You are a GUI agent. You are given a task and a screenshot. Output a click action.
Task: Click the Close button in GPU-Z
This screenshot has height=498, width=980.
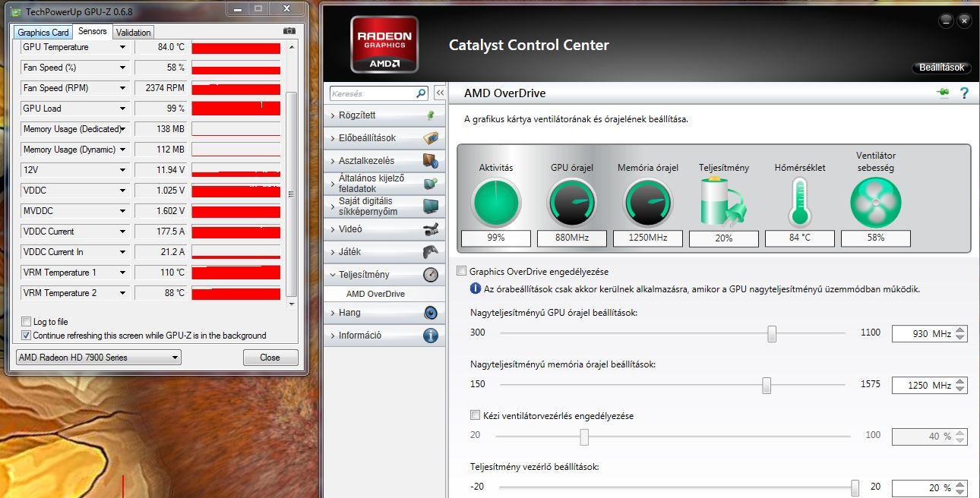(270, 358)
